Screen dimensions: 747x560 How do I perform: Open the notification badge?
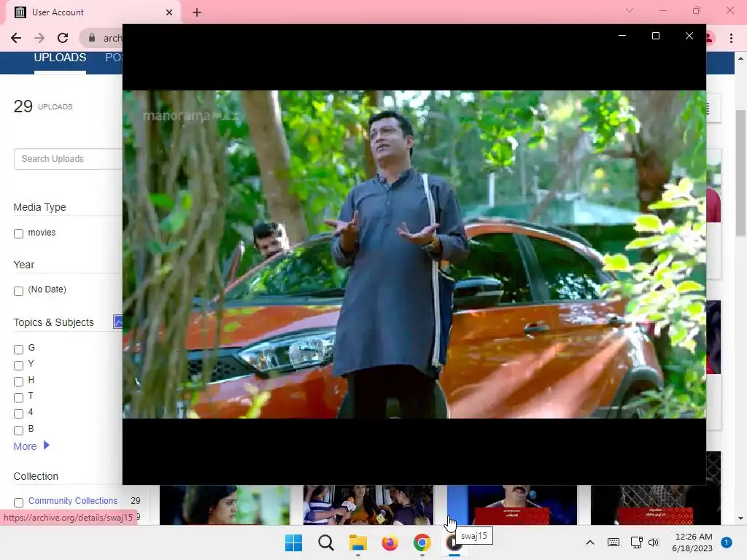click(x=727, y=542)
